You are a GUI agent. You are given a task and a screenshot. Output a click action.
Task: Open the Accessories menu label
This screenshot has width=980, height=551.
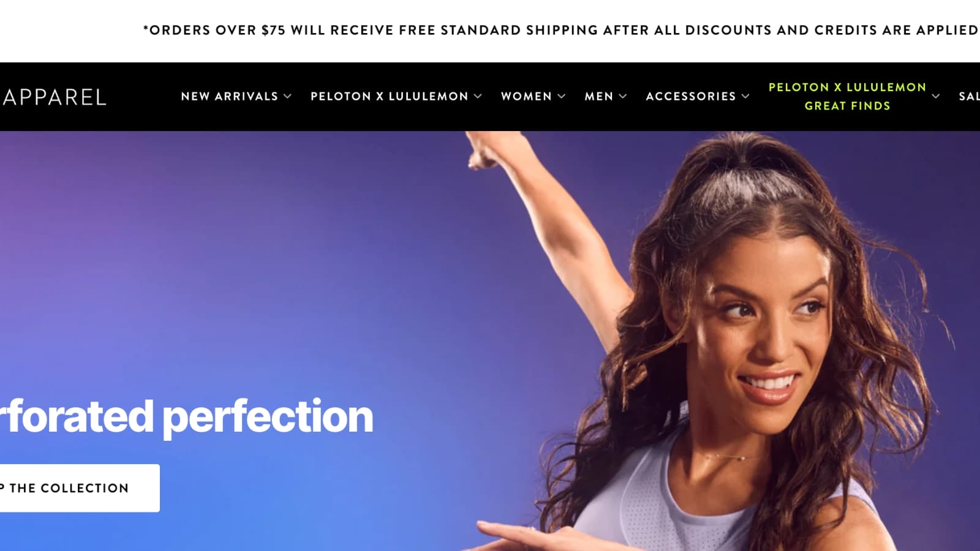coord(691,96)
